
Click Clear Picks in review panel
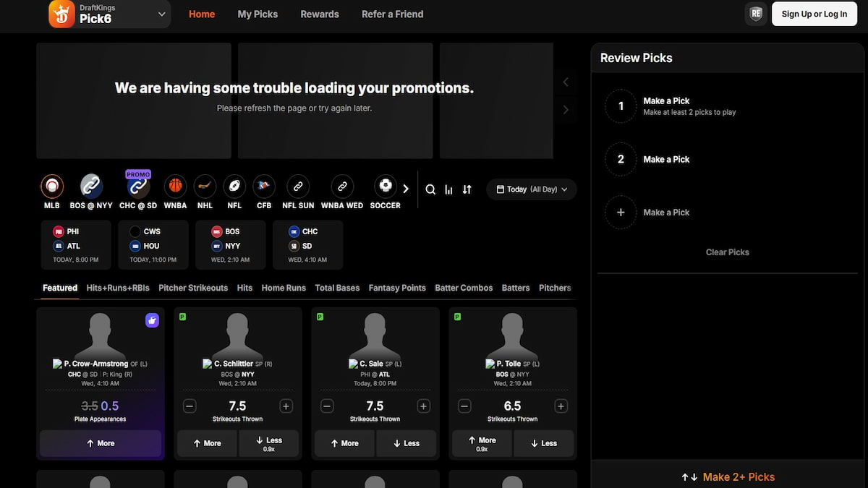pyautogui.click(x=727, y=252)
